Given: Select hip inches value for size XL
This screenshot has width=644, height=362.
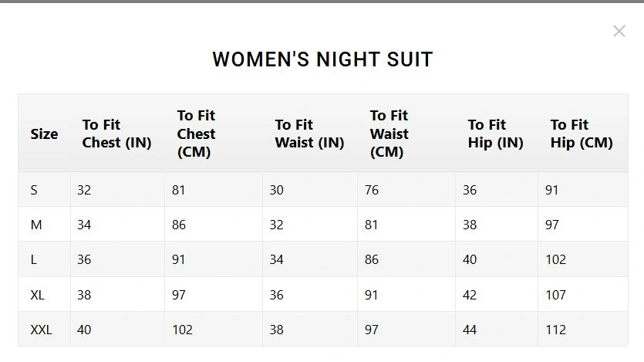Looking at the screenshot, I should coord(470,295).
